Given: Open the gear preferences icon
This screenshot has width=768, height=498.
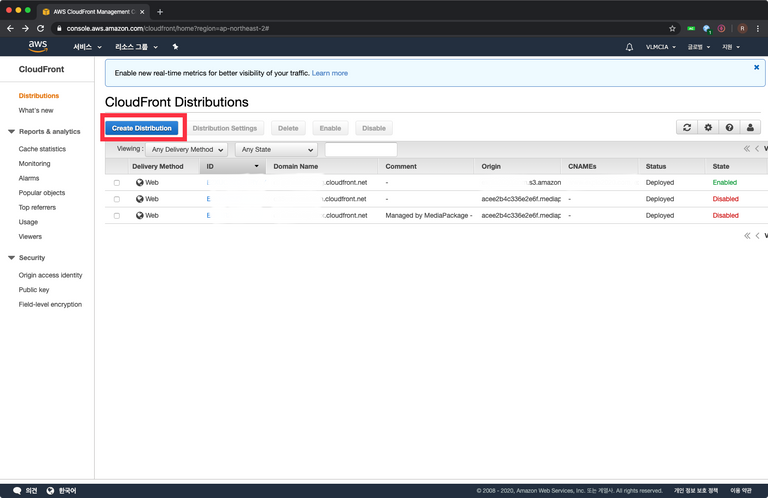Looking at the screenshot, I should [708, 127].
